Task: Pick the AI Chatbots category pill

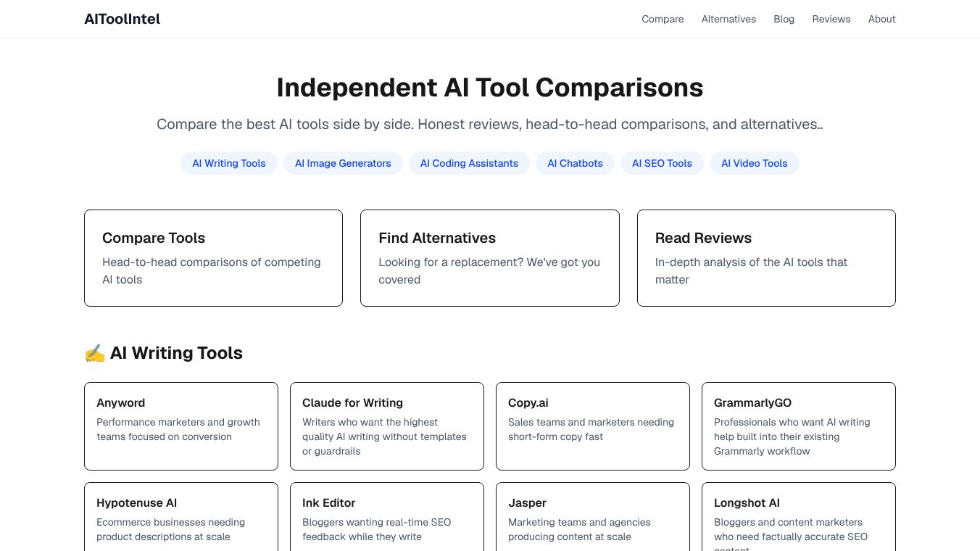Action: coord(575,163)
